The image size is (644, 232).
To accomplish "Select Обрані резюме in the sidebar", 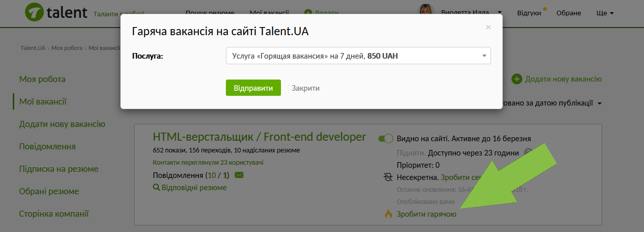I will coord(49,191).
